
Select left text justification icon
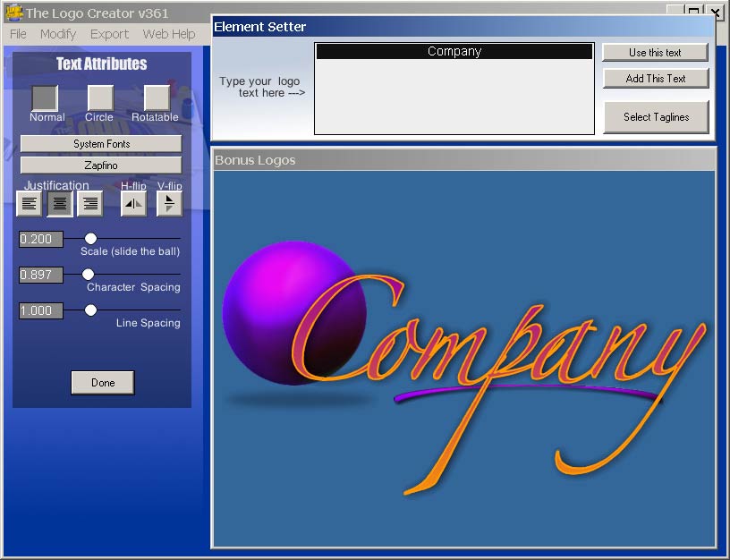tap(30, 204)
